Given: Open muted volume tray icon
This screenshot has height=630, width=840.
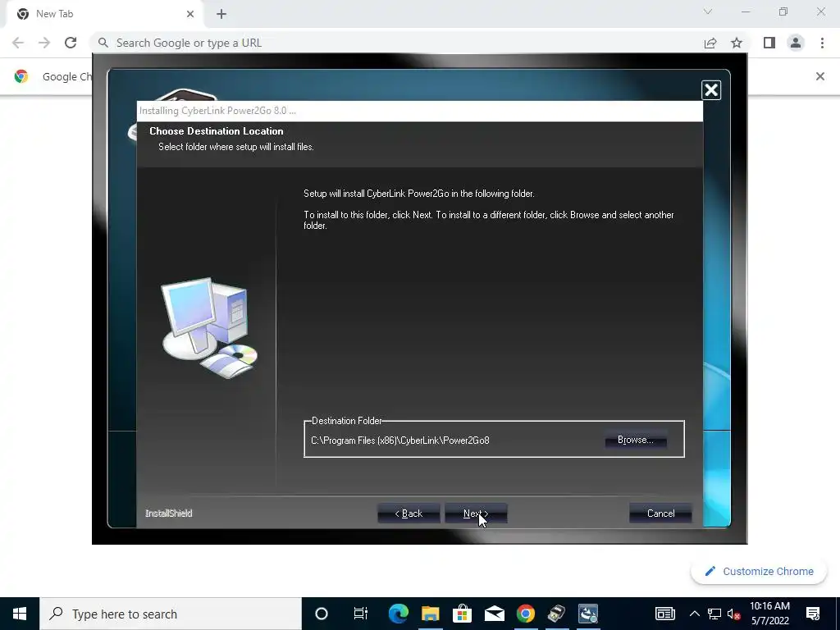Looking at the screenshot, I should (x=734, y=614).
